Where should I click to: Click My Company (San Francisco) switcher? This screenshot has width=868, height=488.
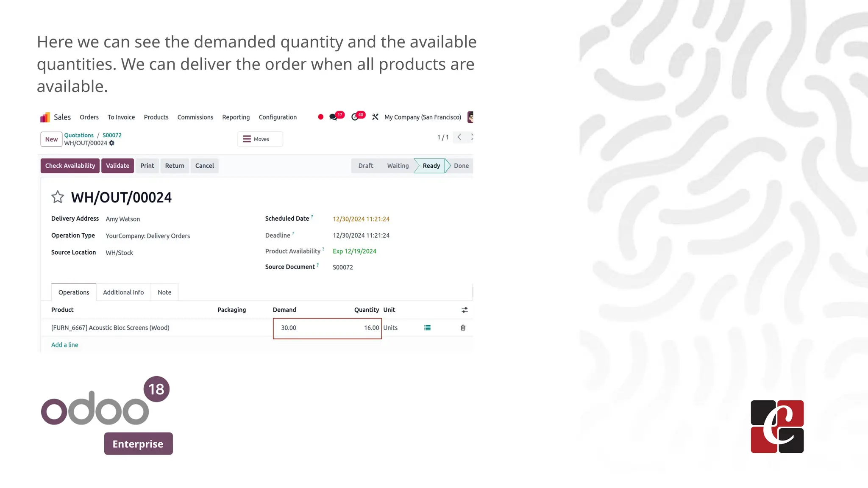pyautogui.click(x=423, y=117)
